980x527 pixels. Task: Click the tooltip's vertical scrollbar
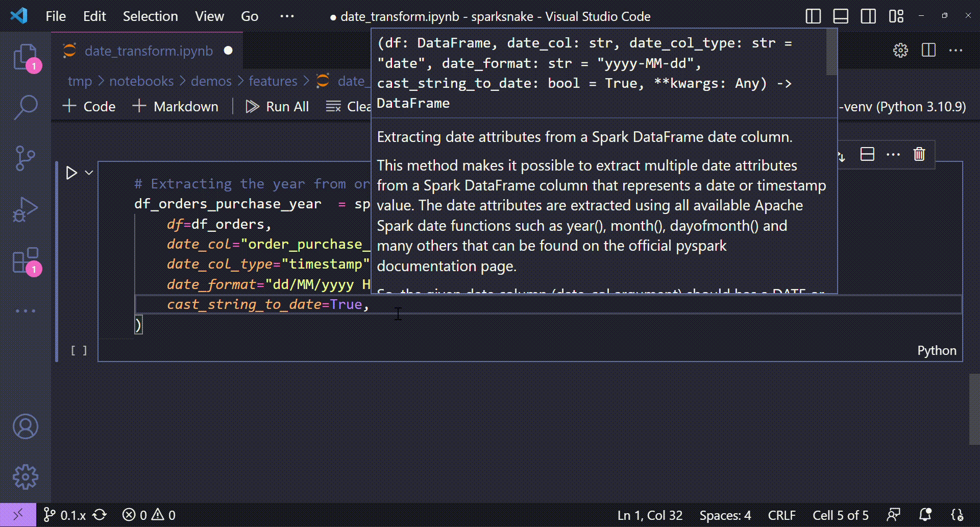[831, 51]
